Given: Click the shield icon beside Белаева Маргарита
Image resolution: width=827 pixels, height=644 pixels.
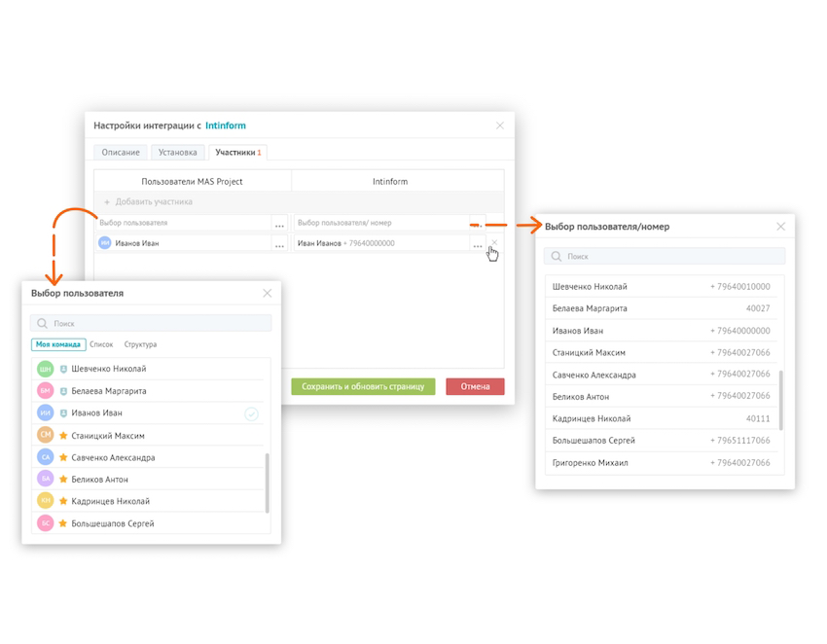Looking at the screenshot, I should point(63,391).
